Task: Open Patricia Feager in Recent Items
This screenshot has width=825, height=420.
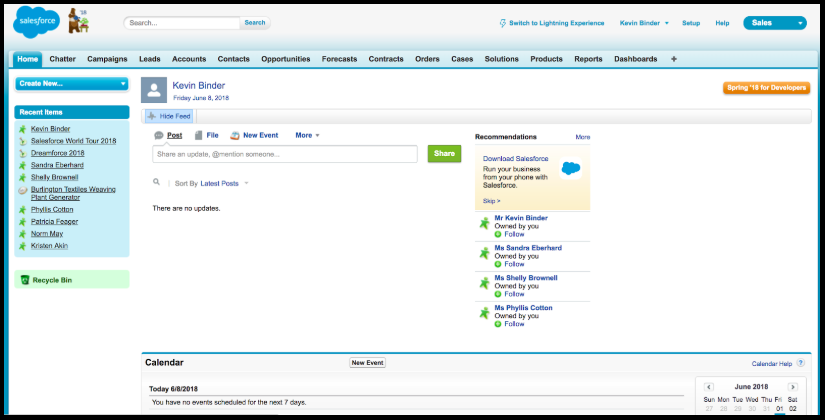Action: pyautogui.click(x=54, y=222)
